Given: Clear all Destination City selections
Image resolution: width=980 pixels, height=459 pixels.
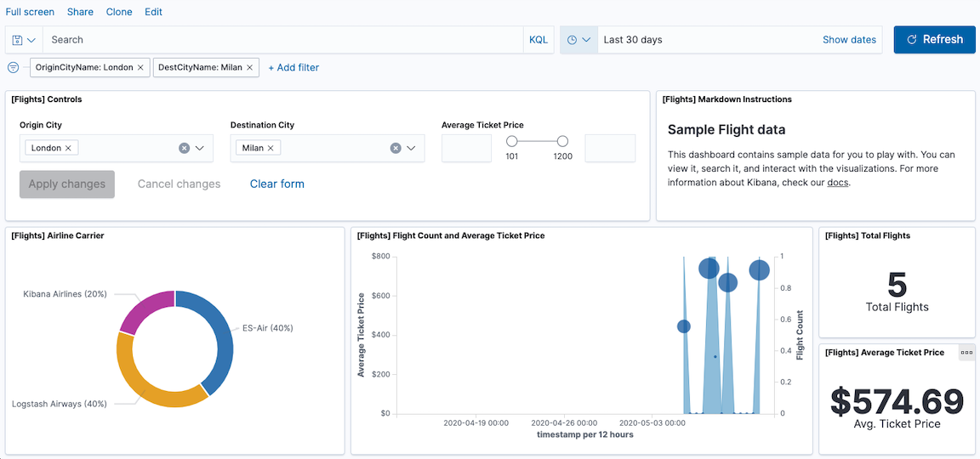Looking at the screenshot, I should (x=395, y=148).
